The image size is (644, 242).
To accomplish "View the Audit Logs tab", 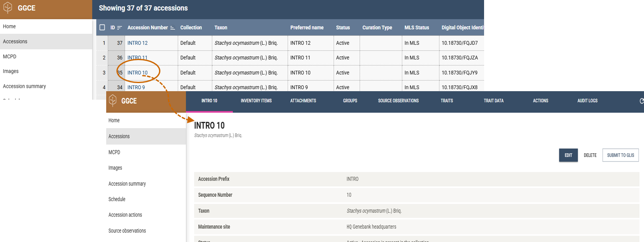I will coord(587,101).
